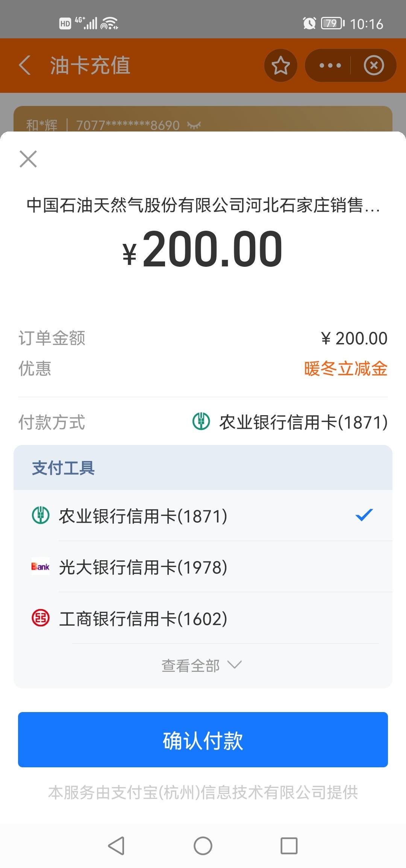The image size is (406, 868).
Task: Expand 查看全部 to show all cards
Action: pos(201,665)
